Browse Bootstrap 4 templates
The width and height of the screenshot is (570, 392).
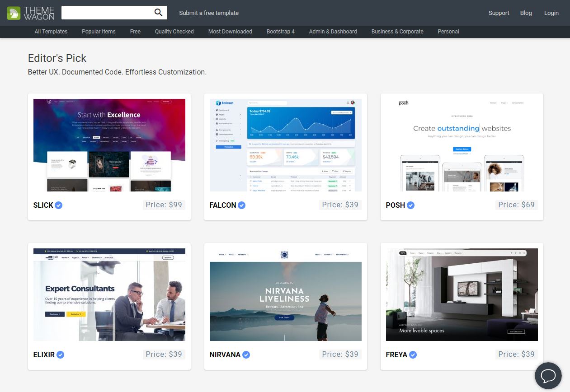click(x=281, y=32)
